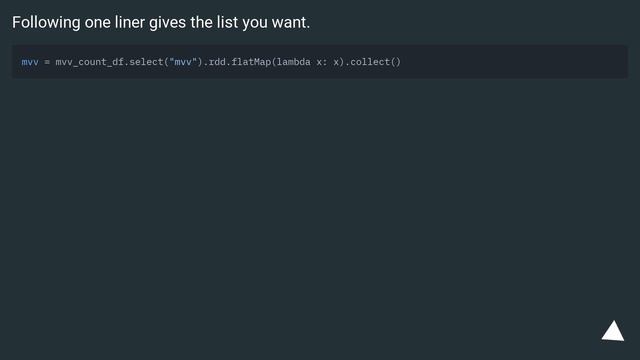This screenshot has height=360, width=640.
Task: Click the words one liner in heading
Action: 115,22
